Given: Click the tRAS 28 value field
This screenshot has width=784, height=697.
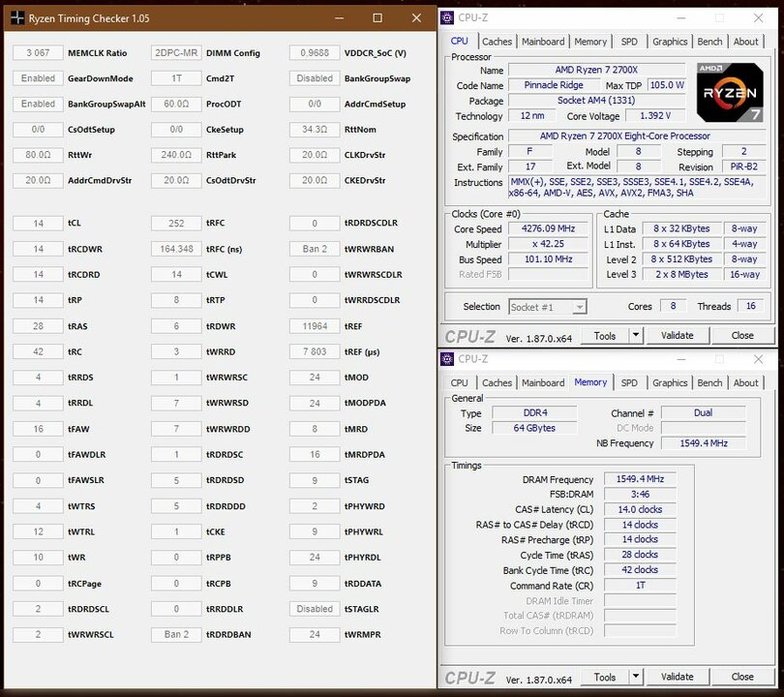Looking at the screenshot, I should pos(38,326).
